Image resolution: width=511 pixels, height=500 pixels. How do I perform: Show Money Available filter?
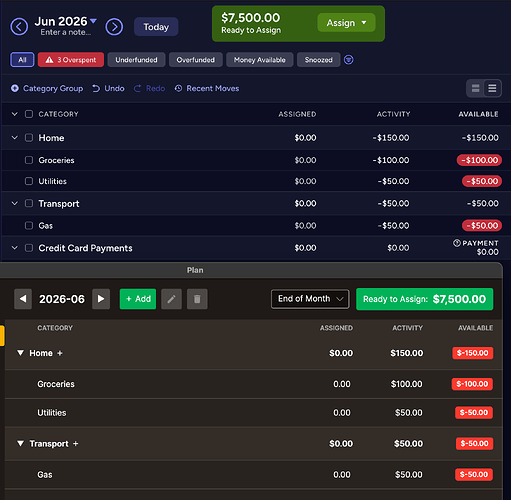pos(260,60)
